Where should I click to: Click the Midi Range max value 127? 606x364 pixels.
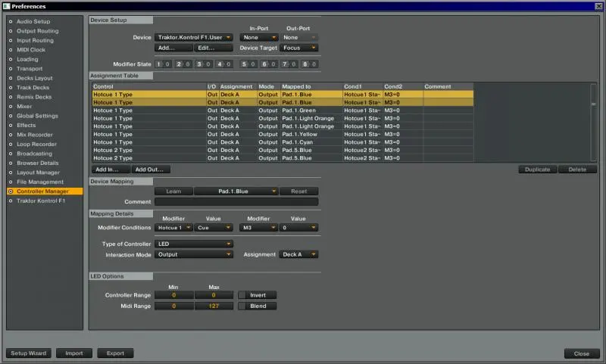click(214, 306)
